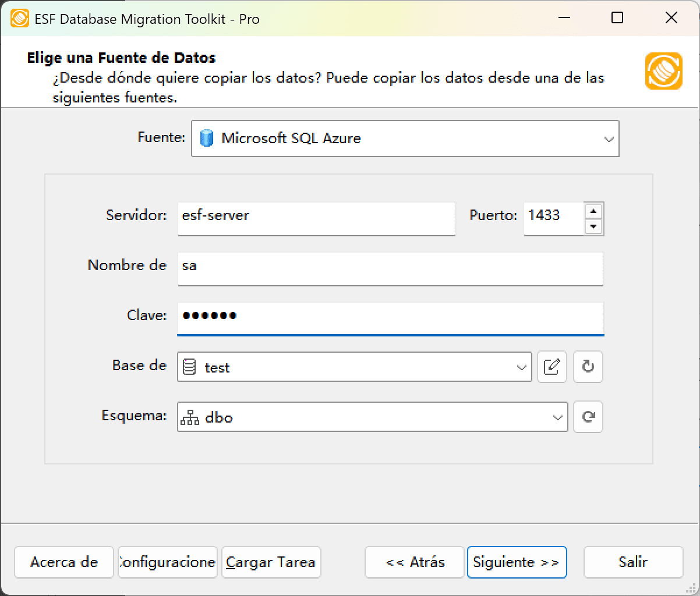Click the edit database pencil icon

coord(552,367)
